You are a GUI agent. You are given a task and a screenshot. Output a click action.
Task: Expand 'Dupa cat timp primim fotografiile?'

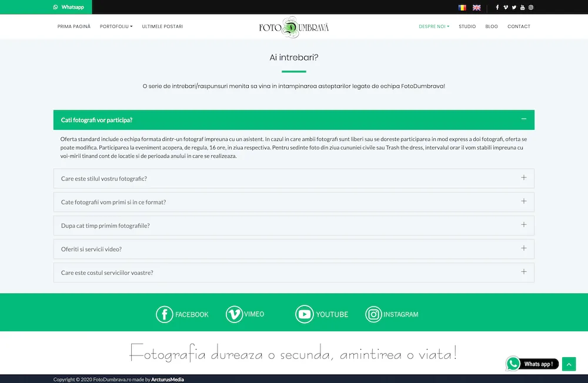click(523, 225)
